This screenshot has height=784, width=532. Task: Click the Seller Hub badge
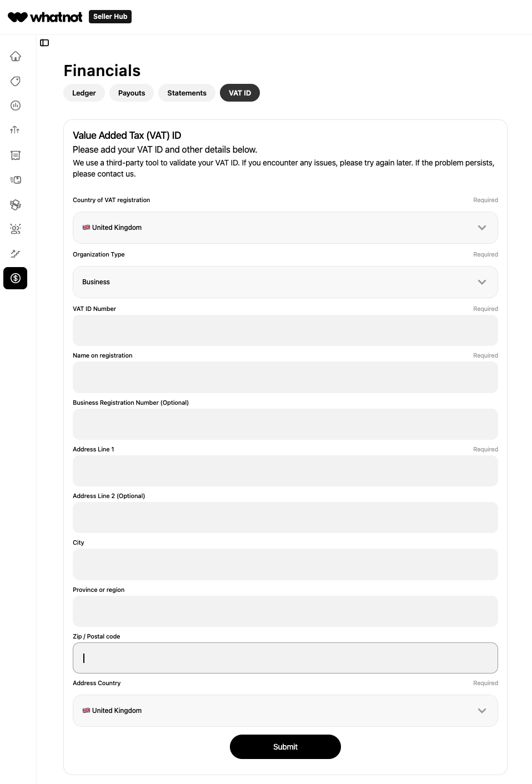(x=110, y=17)
